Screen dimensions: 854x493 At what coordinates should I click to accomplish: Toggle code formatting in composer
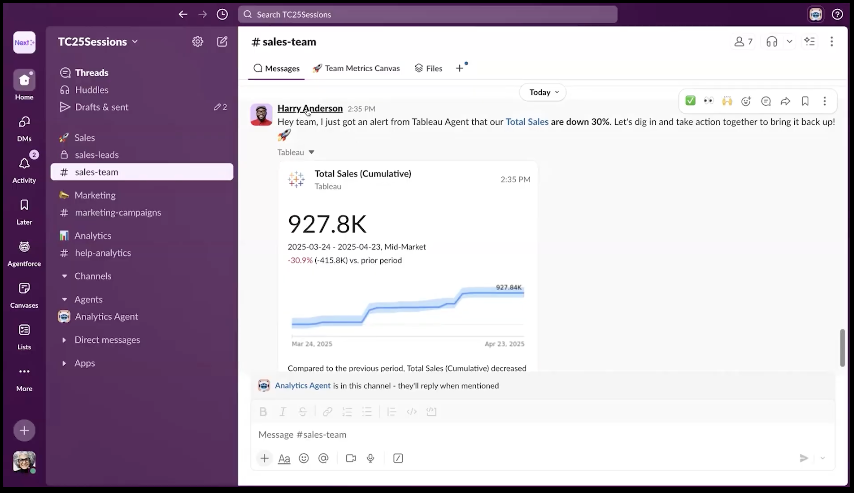(412, 412)
